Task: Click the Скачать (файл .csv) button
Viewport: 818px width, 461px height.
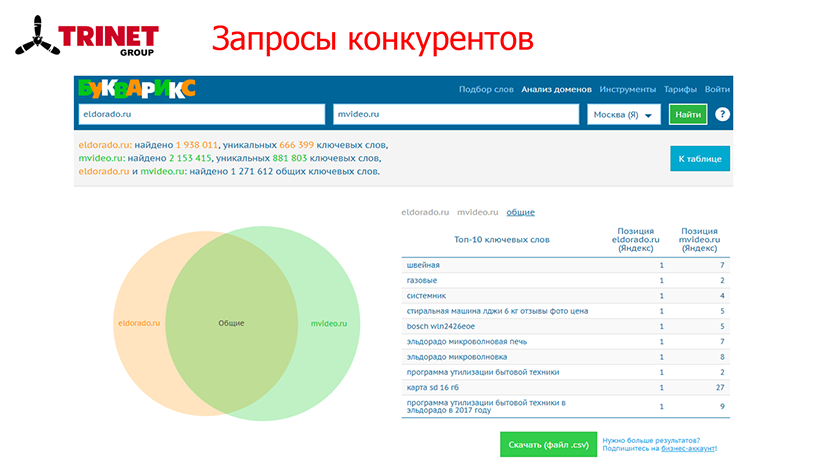Action: pyautogui.click(x=548, y=444)
